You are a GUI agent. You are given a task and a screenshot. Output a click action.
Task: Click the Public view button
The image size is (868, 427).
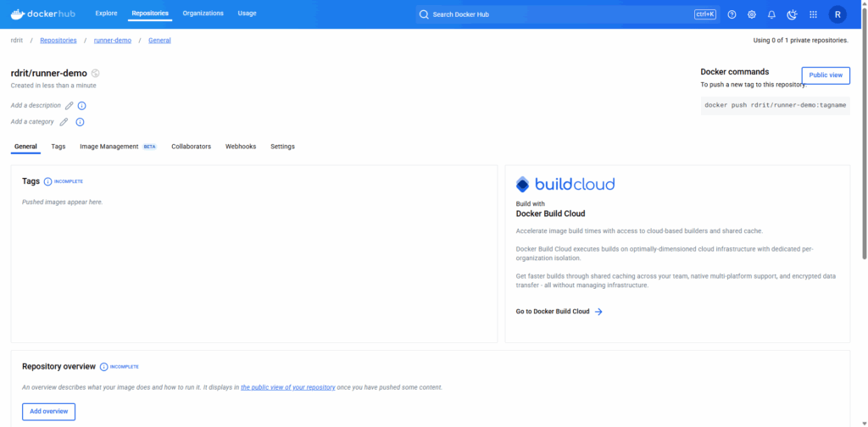pyautogui.click(x=826, y=75)
